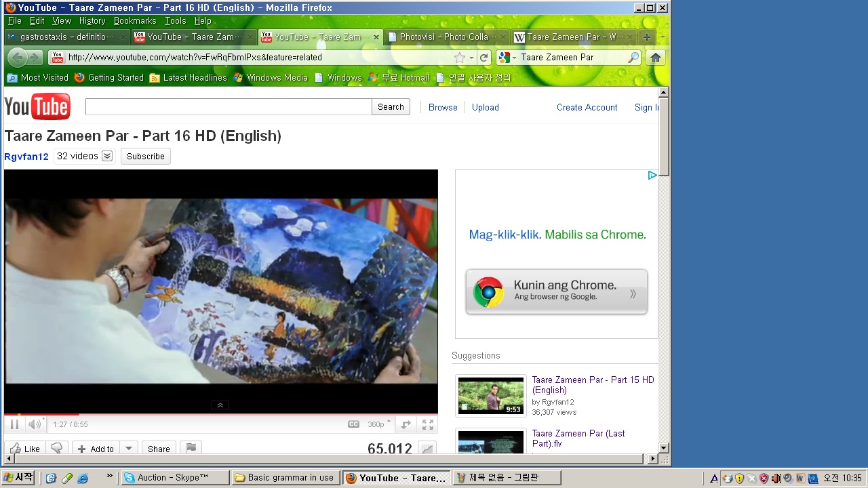Open the Add to dropdown arrow
Viewport: 868px width, 488px height.
tap(129, 449)
